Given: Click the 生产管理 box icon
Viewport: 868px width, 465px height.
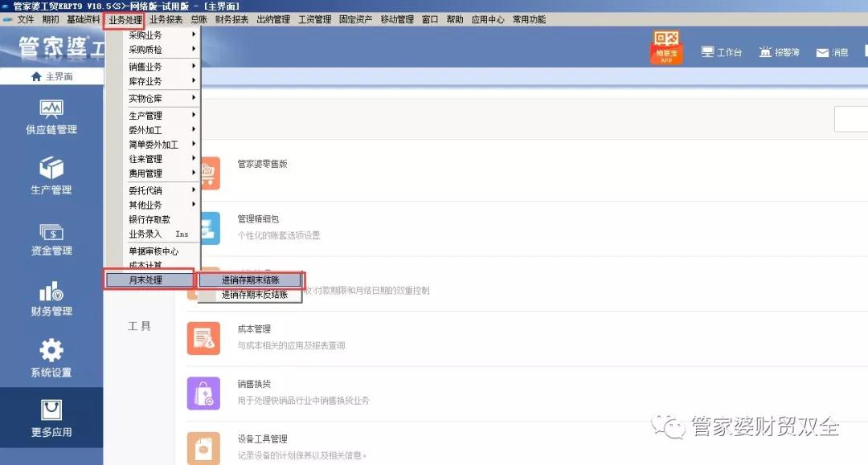Looking at the screenshot, I should (51, 169).
